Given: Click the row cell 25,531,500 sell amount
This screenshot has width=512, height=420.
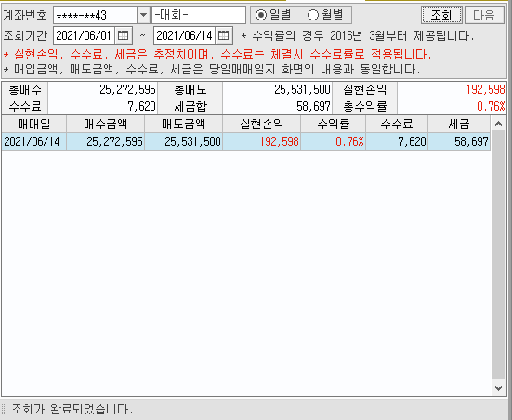Looking at the screenshot, I should coord(183,141).
